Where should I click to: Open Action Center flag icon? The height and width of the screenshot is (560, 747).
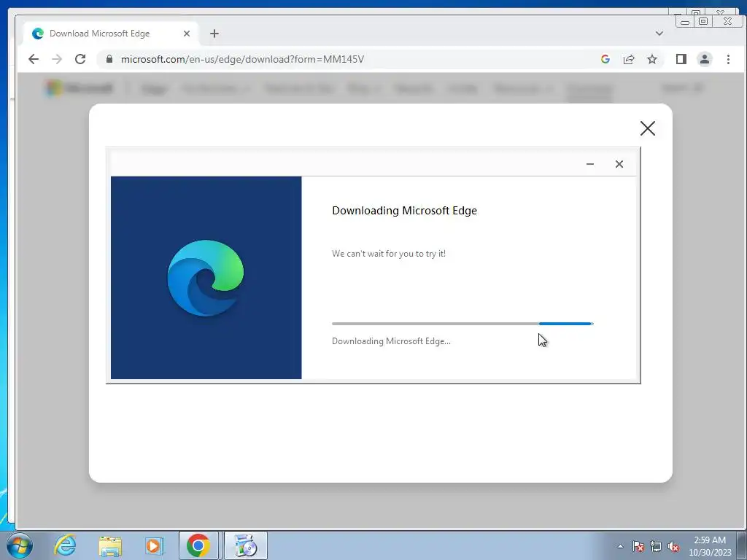[x=638, y=546]
